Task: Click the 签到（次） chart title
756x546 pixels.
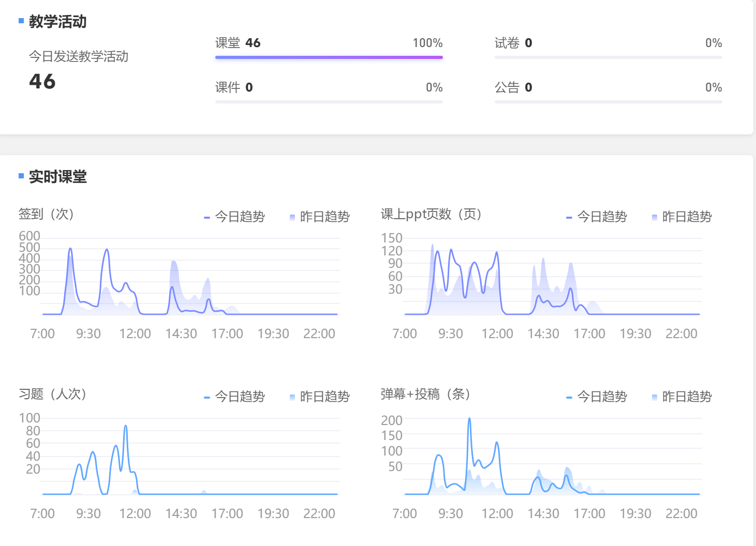Action: (x=47, y=214)
